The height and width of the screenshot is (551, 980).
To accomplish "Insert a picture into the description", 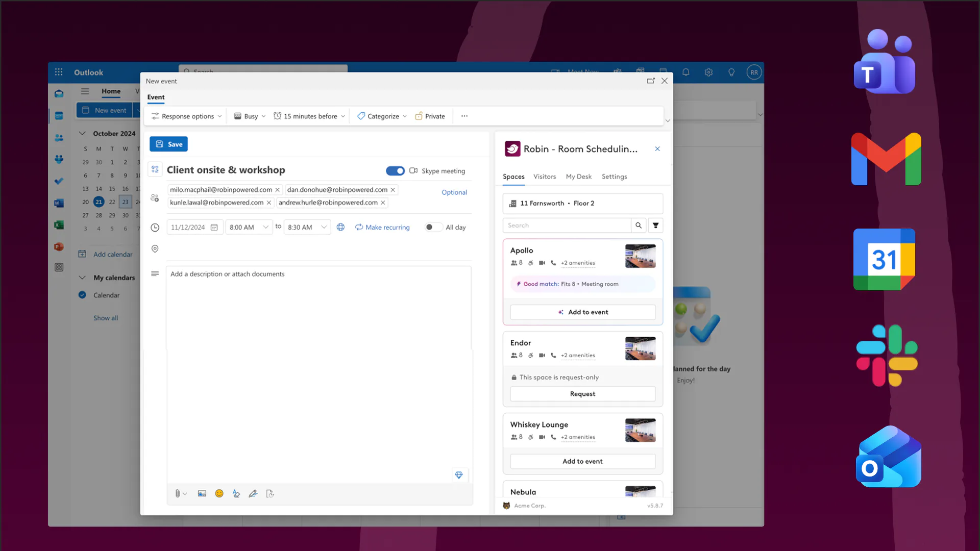I will coord(202,493).
